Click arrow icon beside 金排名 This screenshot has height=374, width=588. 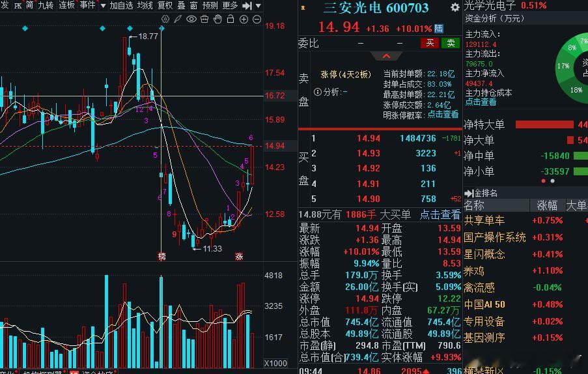pyautogui.click(x=469, y=193)
